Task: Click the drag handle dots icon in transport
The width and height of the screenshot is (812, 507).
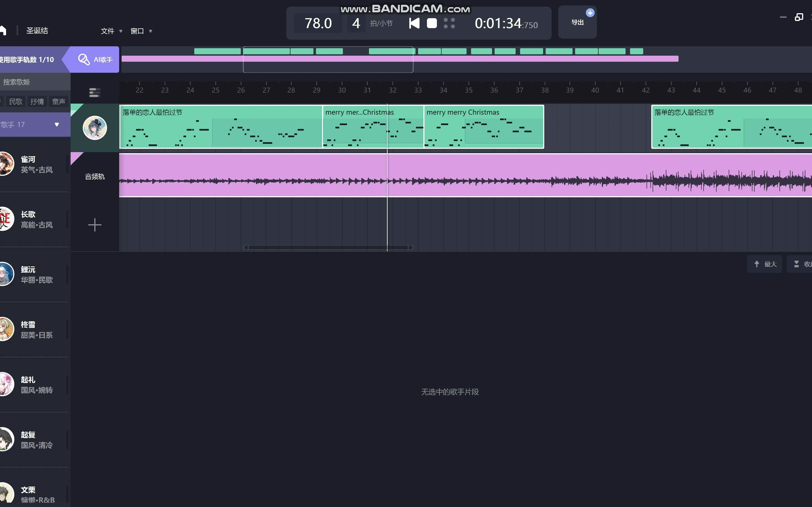Action: [x=450, y=23]
